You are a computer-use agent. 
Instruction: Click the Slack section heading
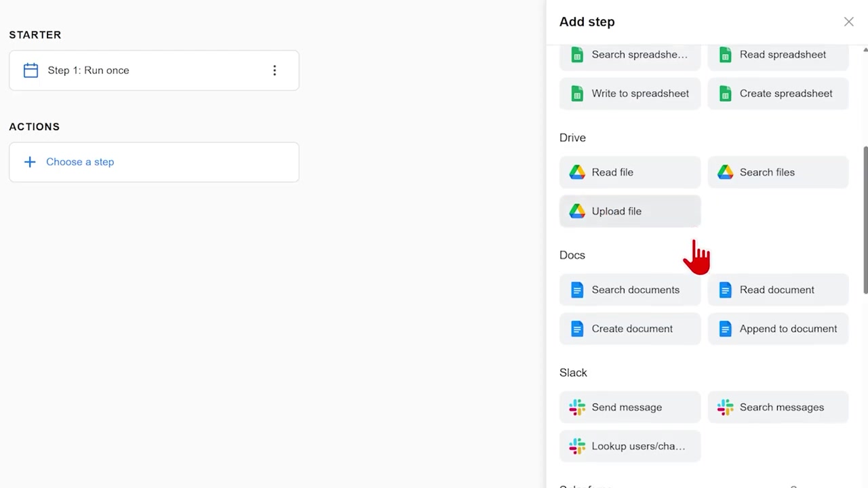[573, 373]
